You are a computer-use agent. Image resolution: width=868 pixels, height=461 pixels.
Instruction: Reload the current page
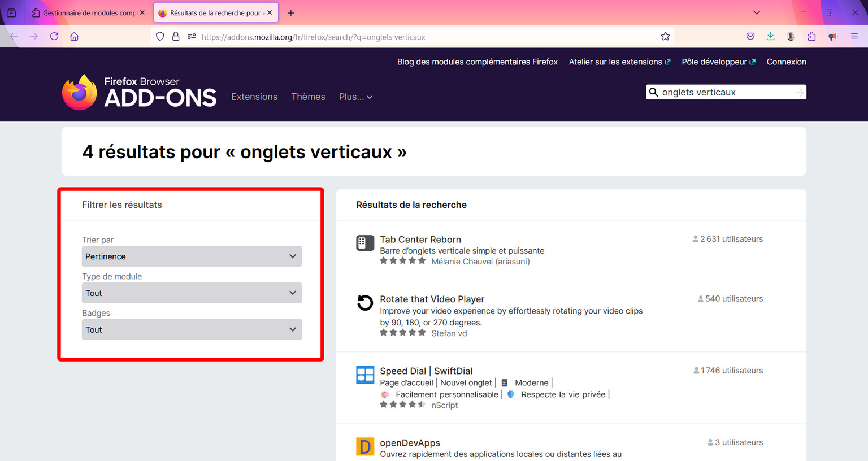tap(54, 36)
